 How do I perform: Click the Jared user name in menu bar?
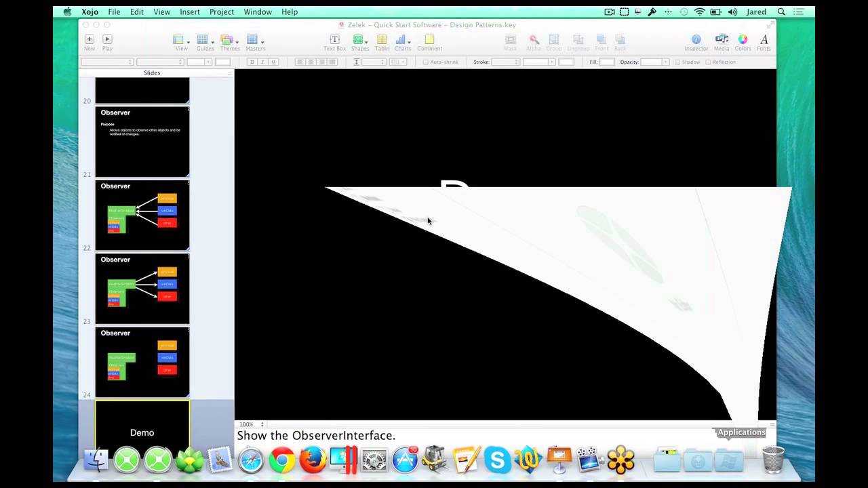click(x=756, y=12)
